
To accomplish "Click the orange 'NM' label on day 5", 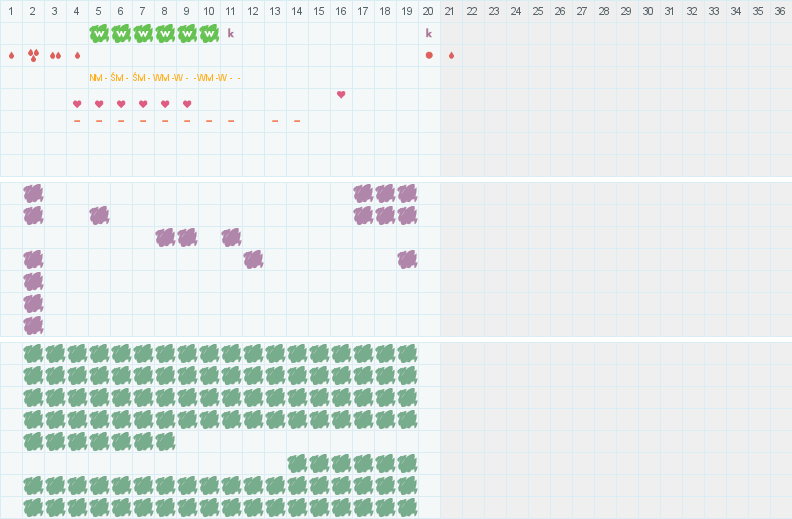I will tap(97, 78).
